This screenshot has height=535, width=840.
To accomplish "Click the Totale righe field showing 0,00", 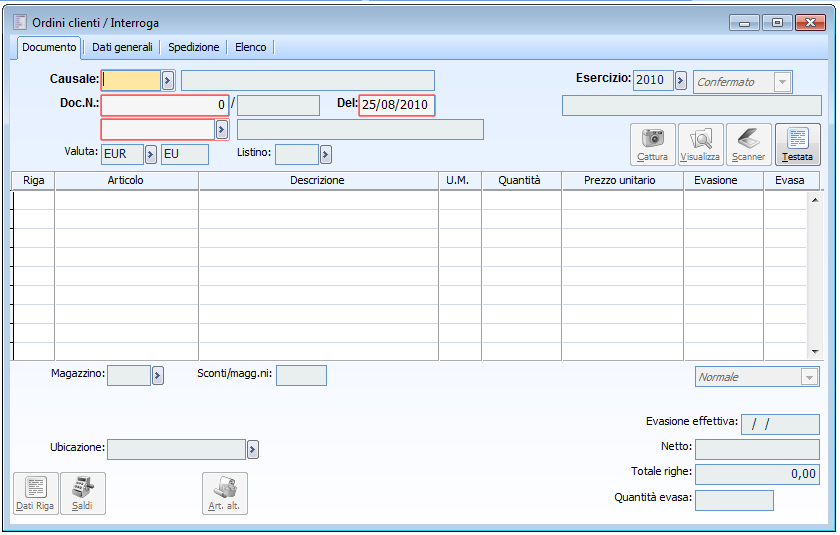I will click(758, 474).
